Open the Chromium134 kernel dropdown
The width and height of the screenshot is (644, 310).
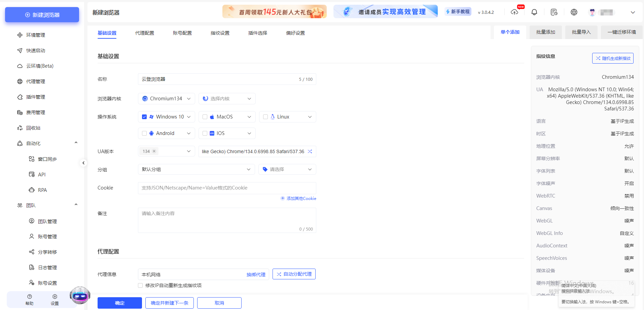[x=166, y=98]
